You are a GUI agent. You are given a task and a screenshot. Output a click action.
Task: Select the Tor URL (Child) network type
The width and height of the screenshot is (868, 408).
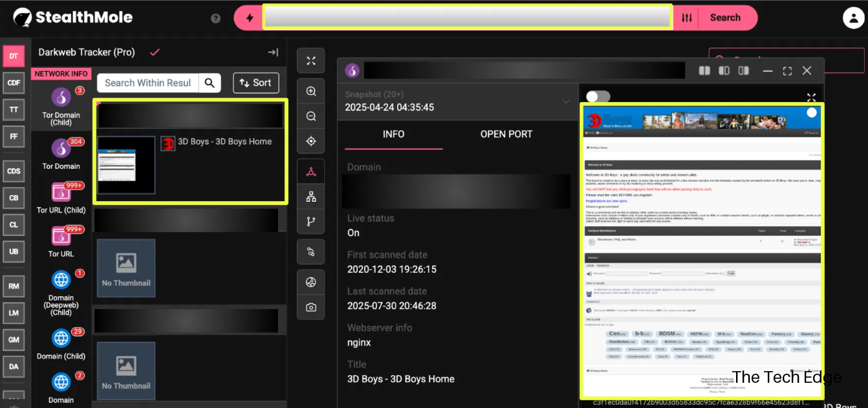click(61, 197)
